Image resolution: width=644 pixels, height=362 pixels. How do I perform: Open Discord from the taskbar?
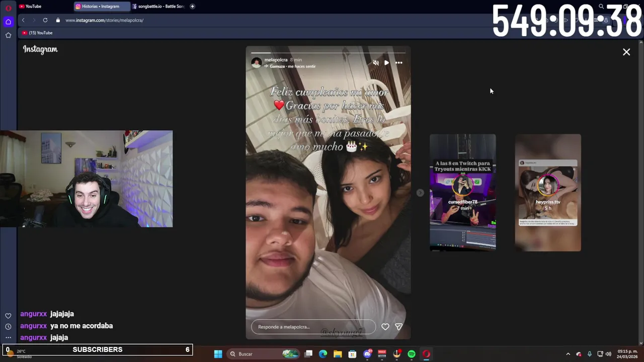click(367, 354)
